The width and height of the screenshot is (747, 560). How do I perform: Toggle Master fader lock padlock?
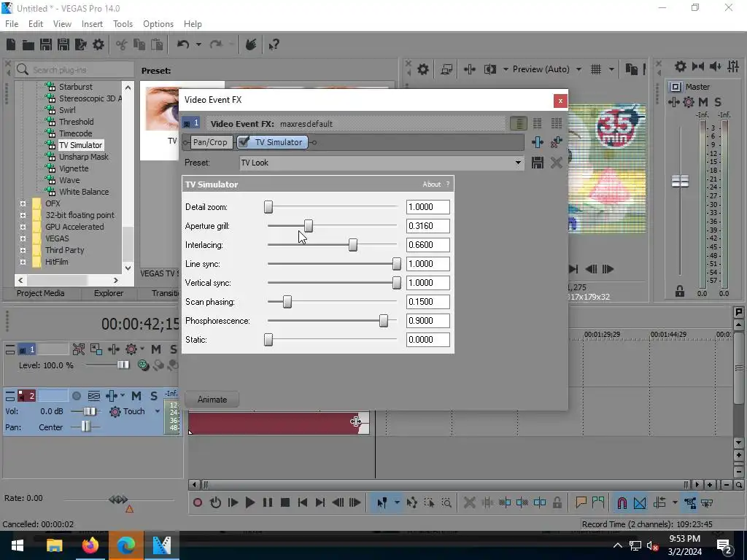pyautogui.click(x=680, y=292)
